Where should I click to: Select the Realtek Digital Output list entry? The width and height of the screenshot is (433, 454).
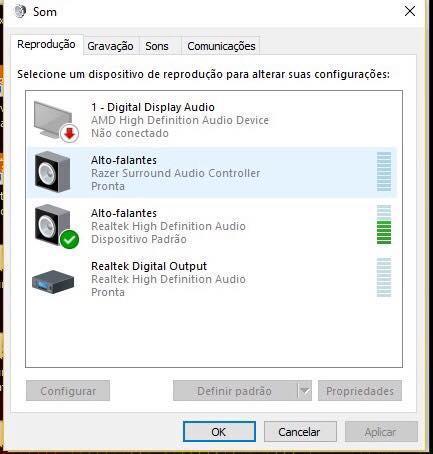point(212,279)
